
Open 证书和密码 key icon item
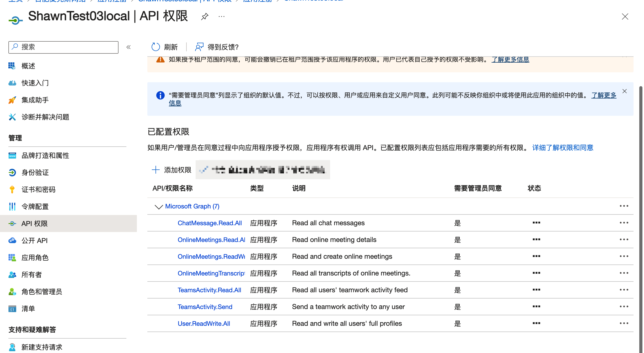(x=12, y=190)
